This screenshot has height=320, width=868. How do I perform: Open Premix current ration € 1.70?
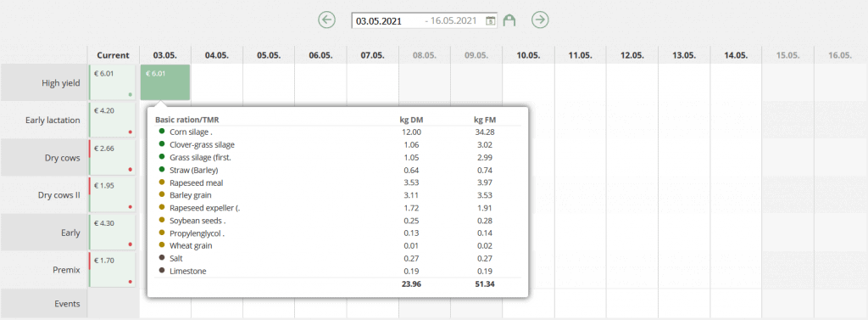(x=113, y=270)
